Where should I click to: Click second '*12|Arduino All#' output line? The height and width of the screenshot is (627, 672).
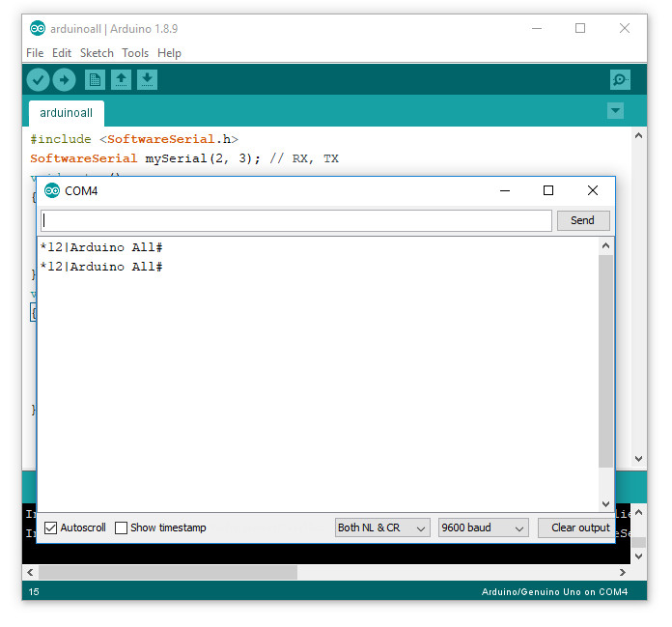(x=101, y=267)
